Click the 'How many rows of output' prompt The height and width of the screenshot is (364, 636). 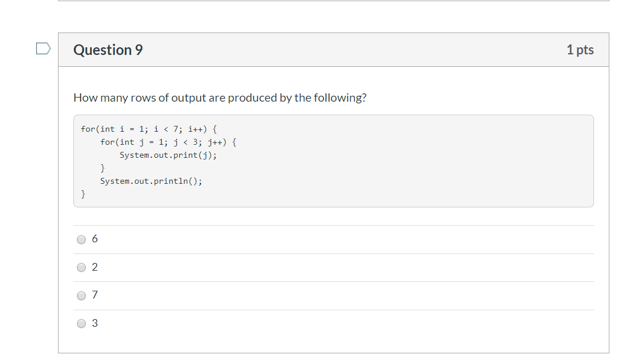pos(219,97)
